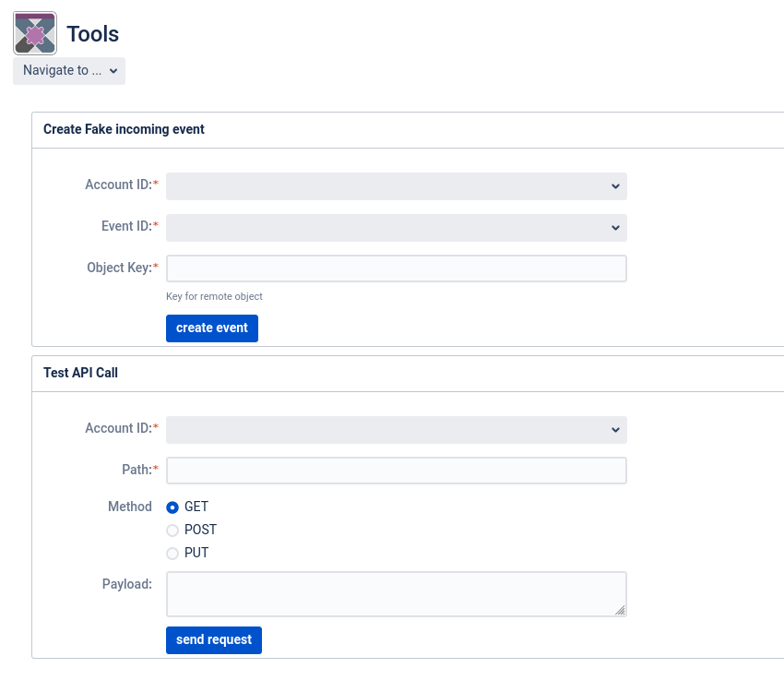
Task: Click the Test API Call panel header
Action: (408, 374)
